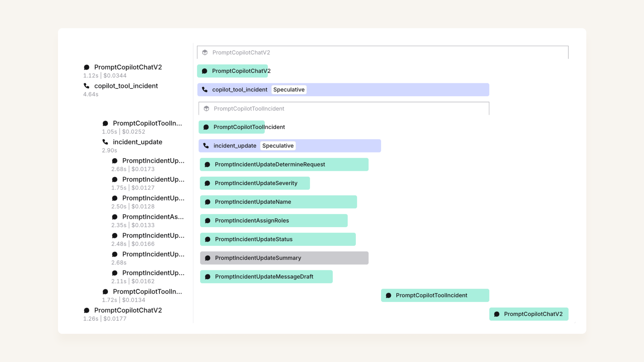Select tree entry showing 2.68s without cost
The width and height of the screenshot is (644, 362).
pyautogui.click(x=153, y=255)
